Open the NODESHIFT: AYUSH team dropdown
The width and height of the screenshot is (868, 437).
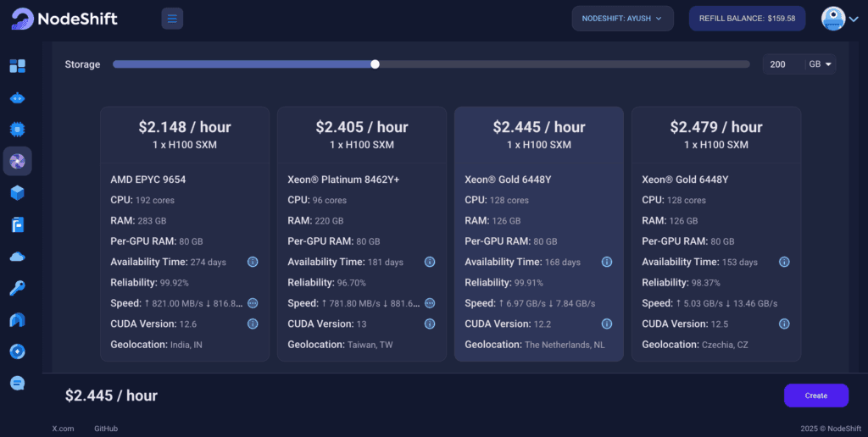pos(622,18)
